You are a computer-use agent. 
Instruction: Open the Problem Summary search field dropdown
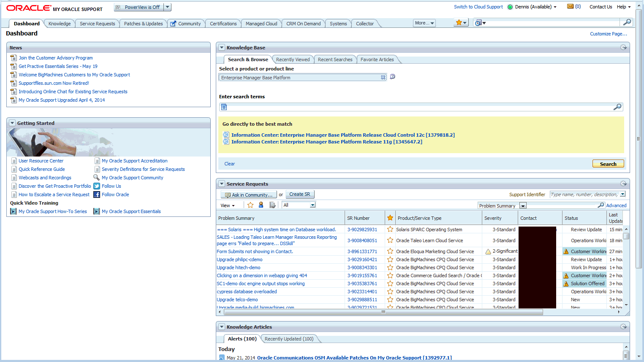pos(523,205)
